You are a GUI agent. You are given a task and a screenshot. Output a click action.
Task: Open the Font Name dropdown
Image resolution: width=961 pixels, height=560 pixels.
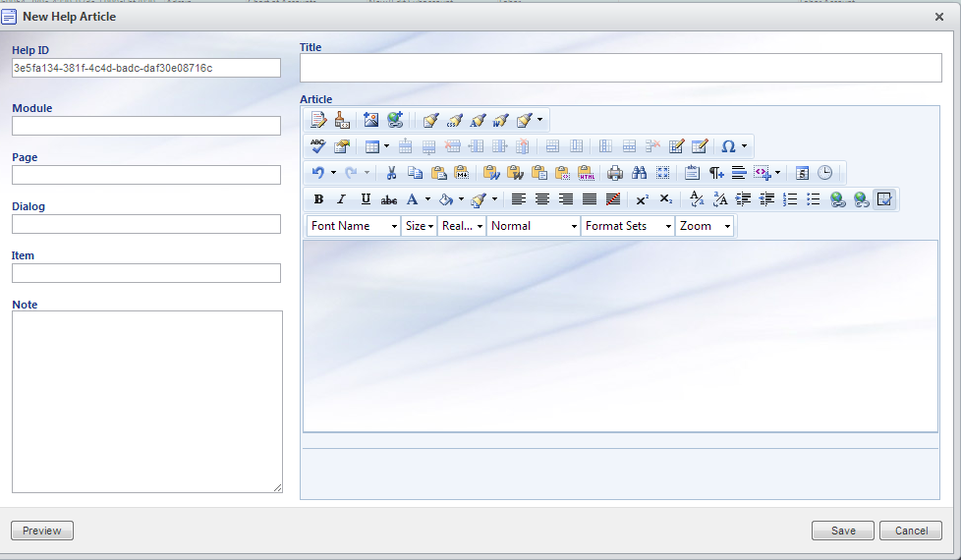coord(354,226)
